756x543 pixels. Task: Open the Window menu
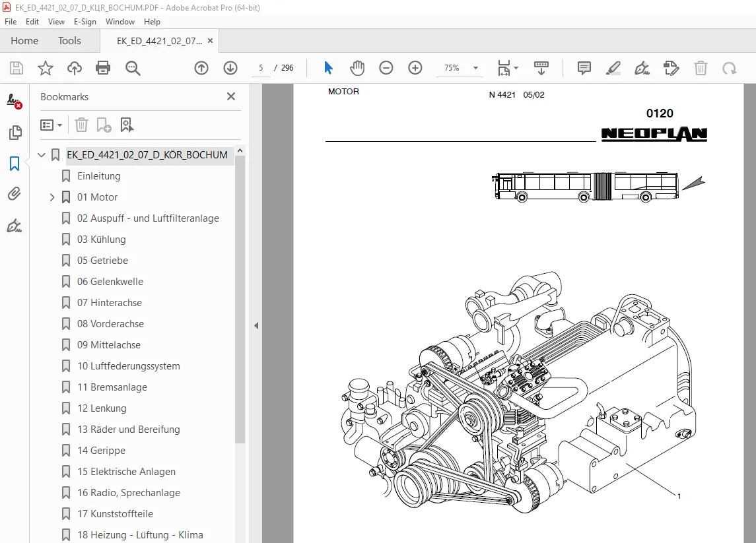tap(120, 22)
